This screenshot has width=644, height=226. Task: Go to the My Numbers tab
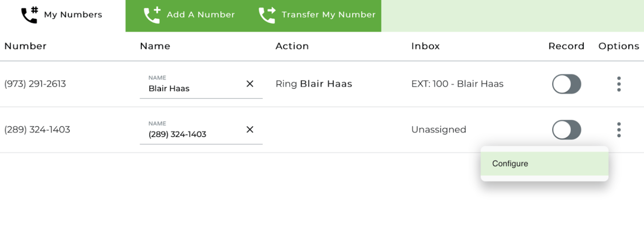coord(73,15)
